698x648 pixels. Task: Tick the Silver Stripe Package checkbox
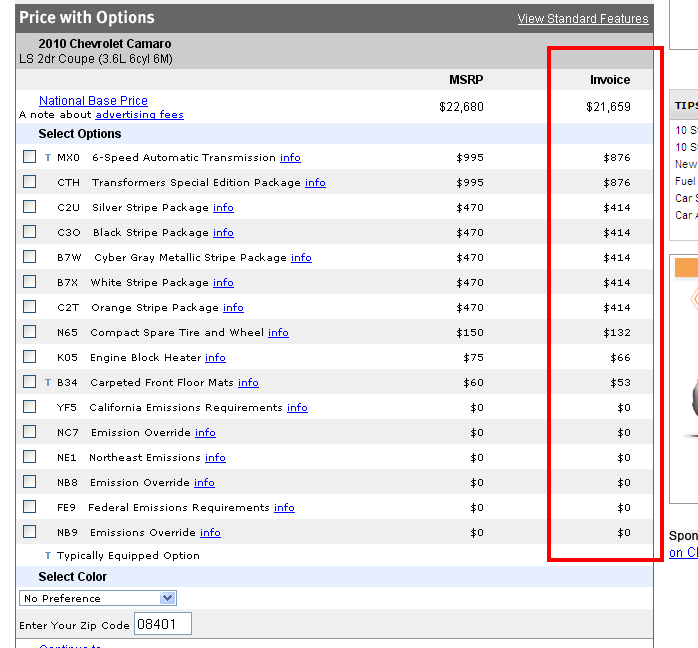pos(30,207)
